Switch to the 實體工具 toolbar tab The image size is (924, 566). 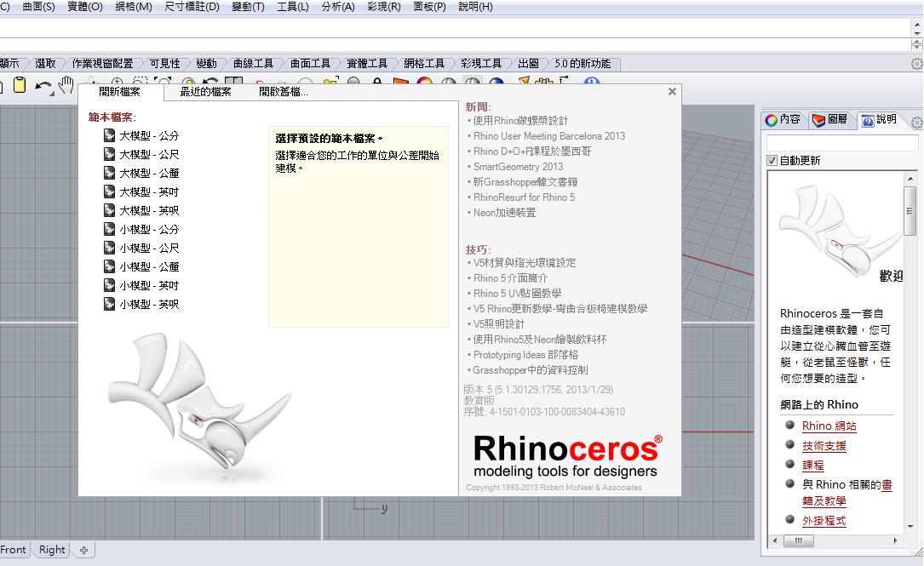(x=366, y=64)
